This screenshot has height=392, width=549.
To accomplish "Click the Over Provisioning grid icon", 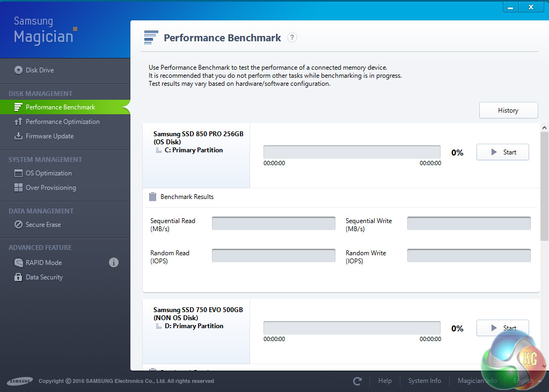I will click(x=18, y=188).
